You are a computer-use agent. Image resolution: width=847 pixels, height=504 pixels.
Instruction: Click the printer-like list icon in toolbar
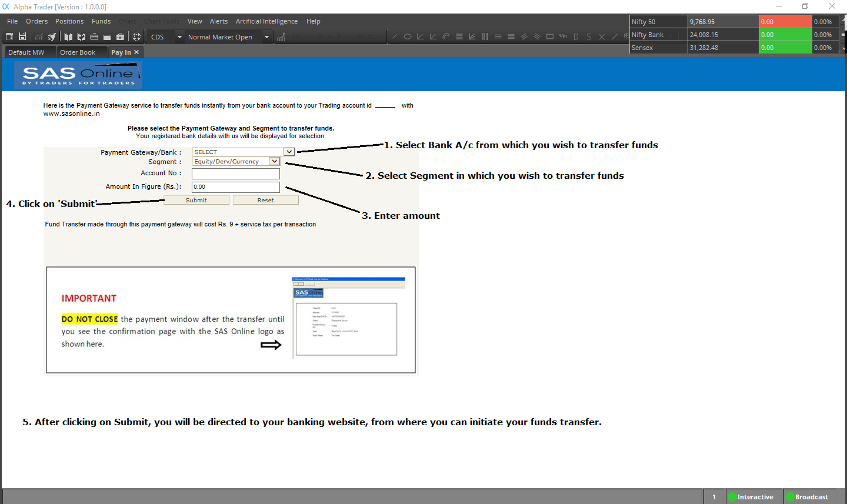94,36
